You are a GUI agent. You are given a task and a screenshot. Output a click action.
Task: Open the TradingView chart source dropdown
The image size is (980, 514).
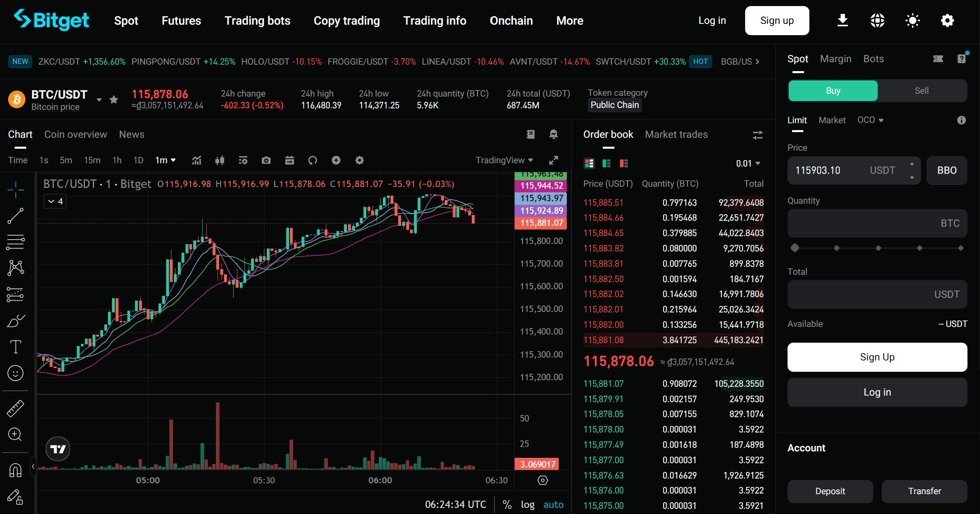504,160
